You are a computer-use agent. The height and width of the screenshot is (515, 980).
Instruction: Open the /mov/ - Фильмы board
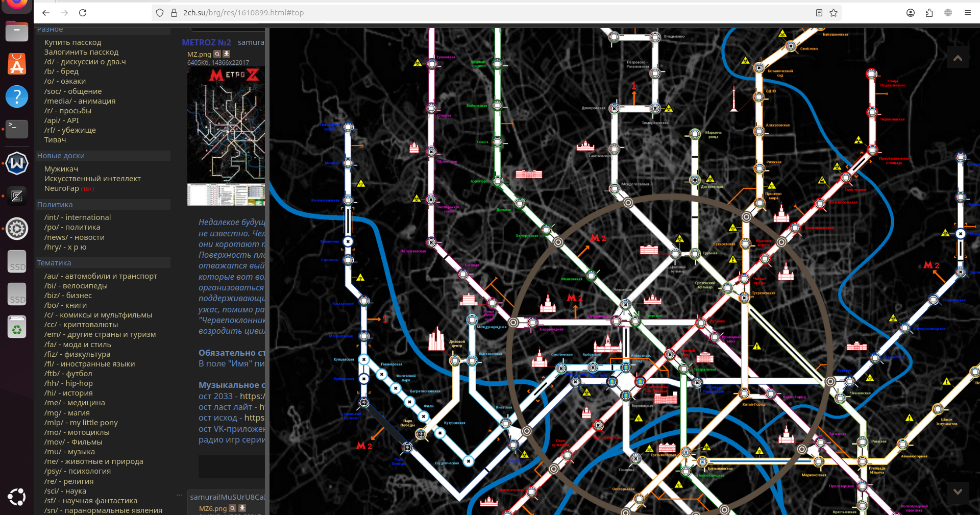(73, 442)
